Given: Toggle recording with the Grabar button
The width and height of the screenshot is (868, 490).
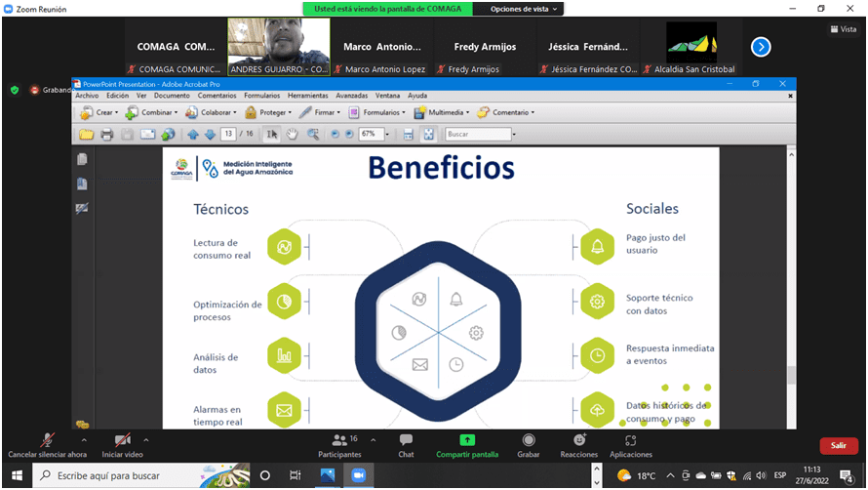Looking at the screenshot, I should (529, 441).
